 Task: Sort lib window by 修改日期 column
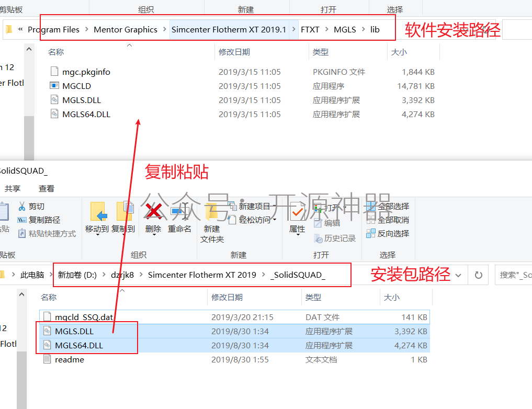click(234, 52)
